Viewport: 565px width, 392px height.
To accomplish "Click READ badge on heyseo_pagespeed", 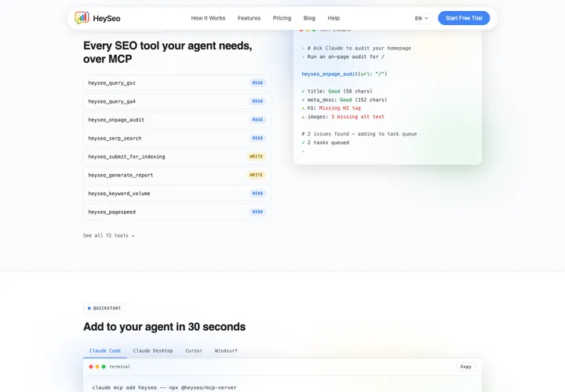I will [x=257, y=212].
